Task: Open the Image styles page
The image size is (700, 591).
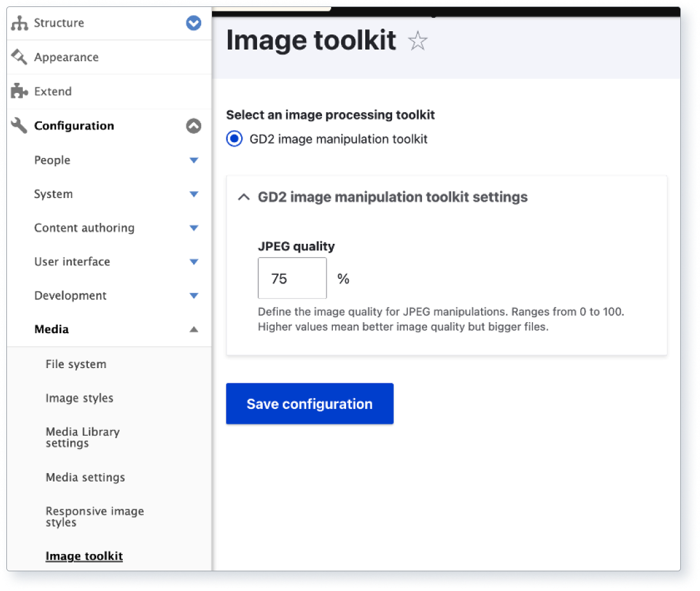Action: [x=80, y=397]
